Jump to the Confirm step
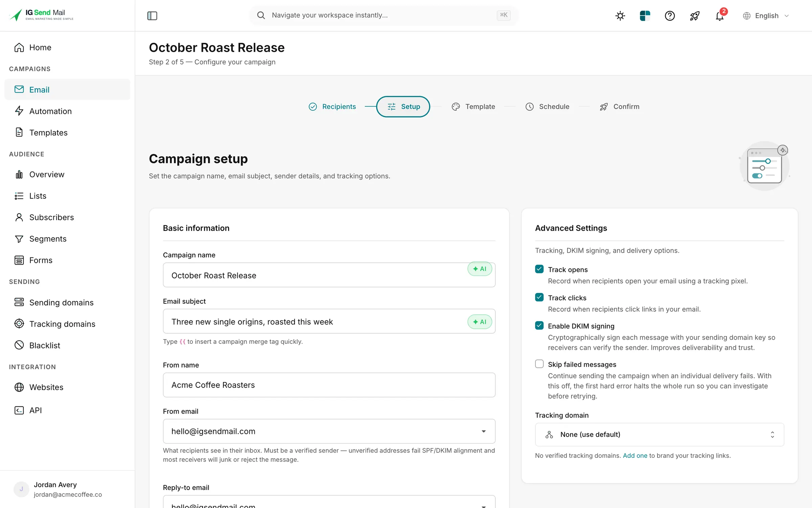This screenshot has width=812, height=508. pyautogui.click(x=619, y=107)
